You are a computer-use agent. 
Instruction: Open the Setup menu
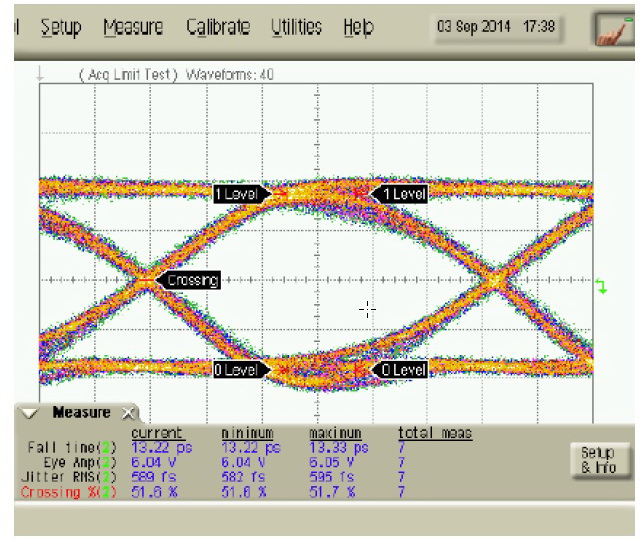coord(61,27)
